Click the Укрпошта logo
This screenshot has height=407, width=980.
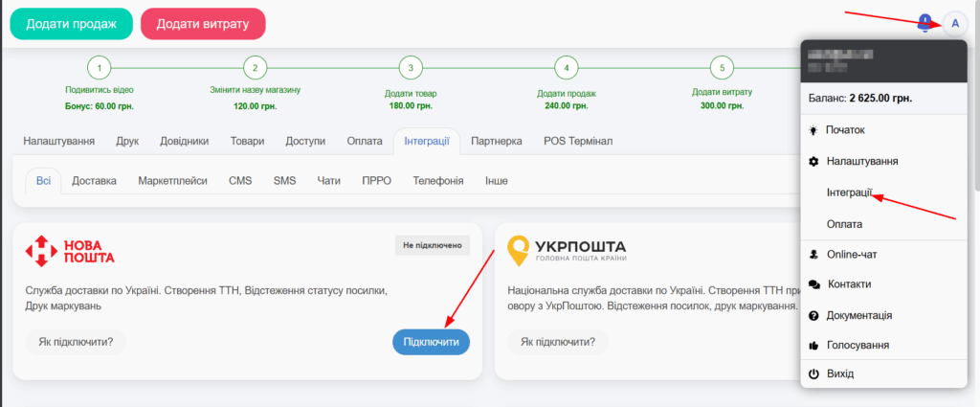coord(567,251)
